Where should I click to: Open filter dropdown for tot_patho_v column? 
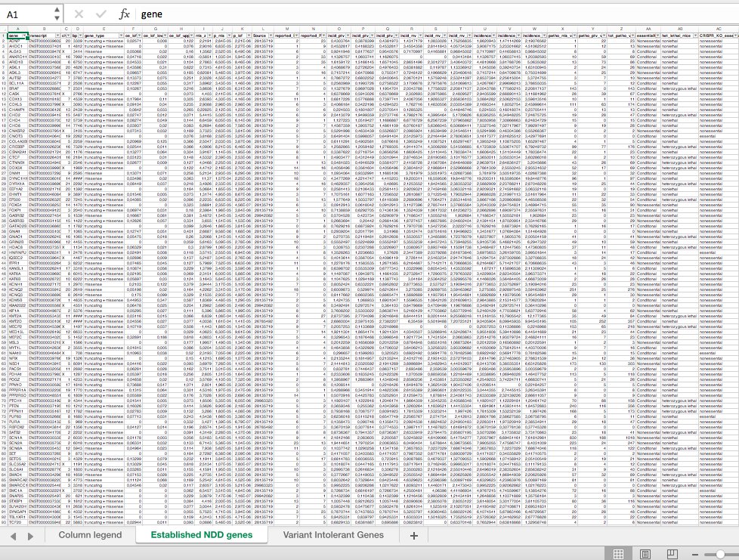coord(633,36)
